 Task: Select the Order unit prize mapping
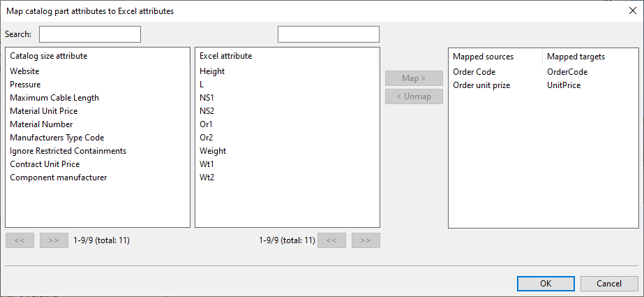481,85
